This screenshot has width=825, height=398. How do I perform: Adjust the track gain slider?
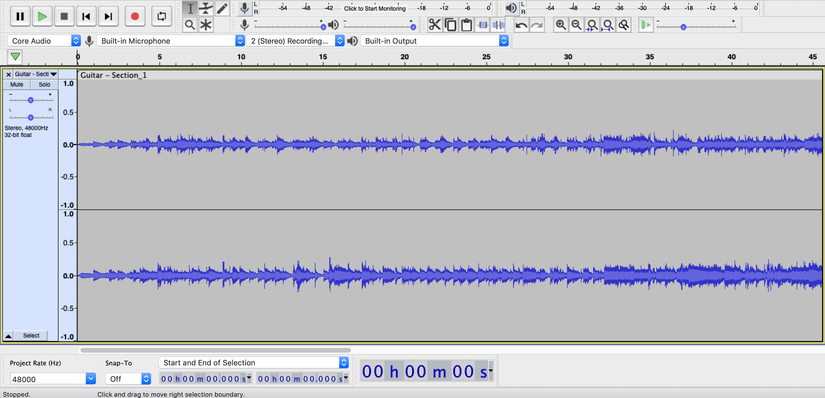tap(31, 100)
